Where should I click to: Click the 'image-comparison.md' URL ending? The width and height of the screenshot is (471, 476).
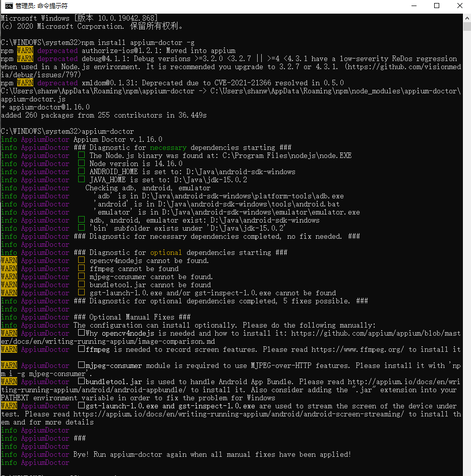click(176, 342)
